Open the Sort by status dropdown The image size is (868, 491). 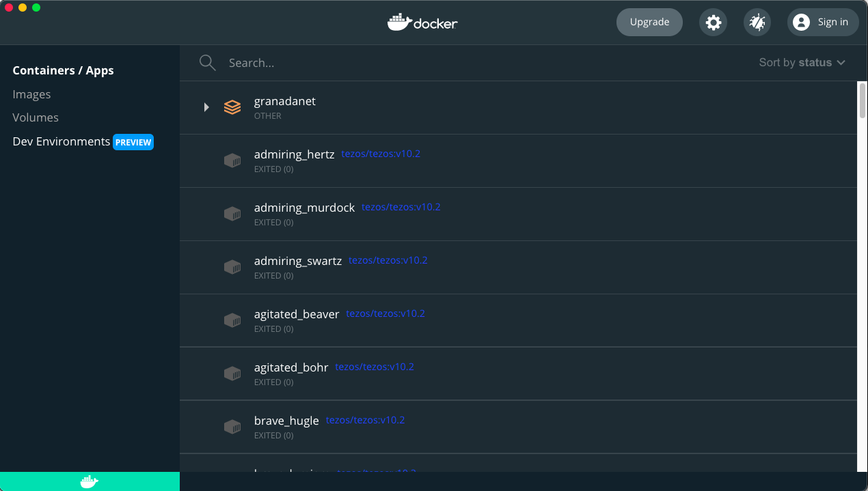tap(802, 63)
